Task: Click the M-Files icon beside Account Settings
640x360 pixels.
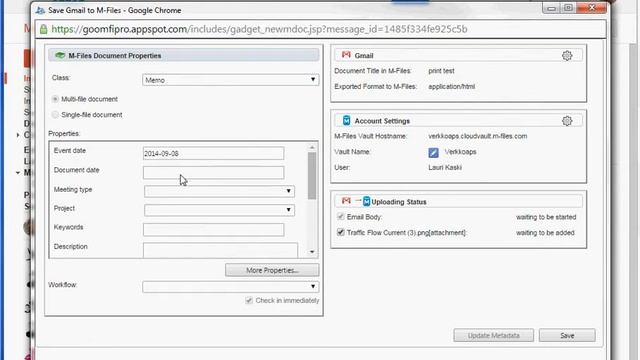Action: click(x=347, y=120)
